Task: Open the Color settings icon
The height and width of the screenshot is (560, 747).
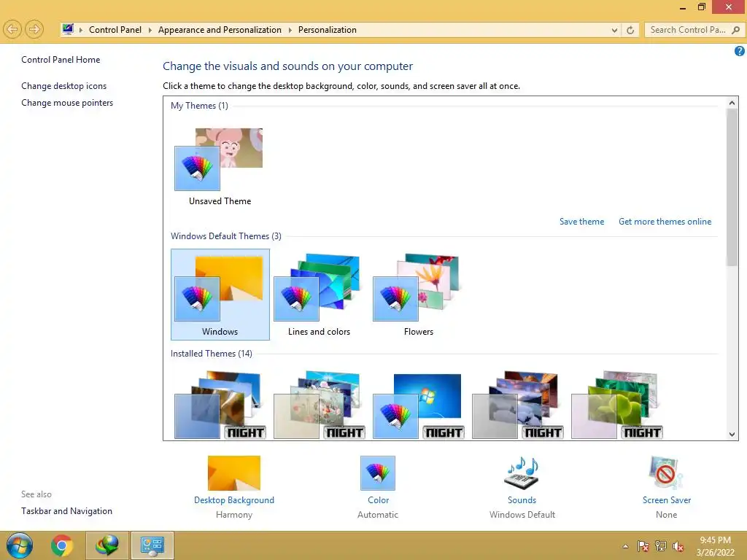Action: [378, 472]
